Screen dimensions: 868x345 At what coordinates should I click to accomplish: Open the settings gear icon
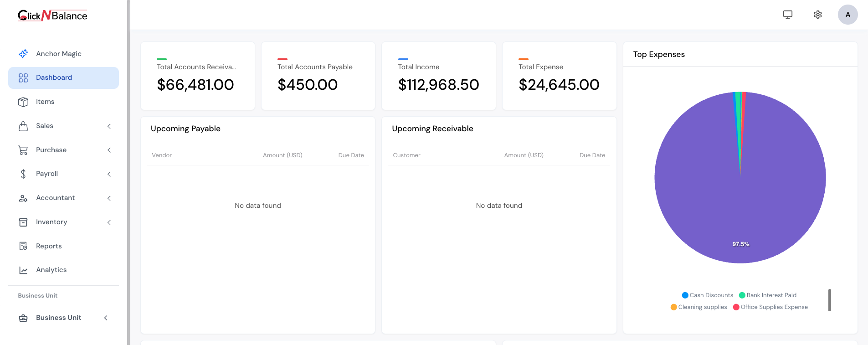point(818,15)
